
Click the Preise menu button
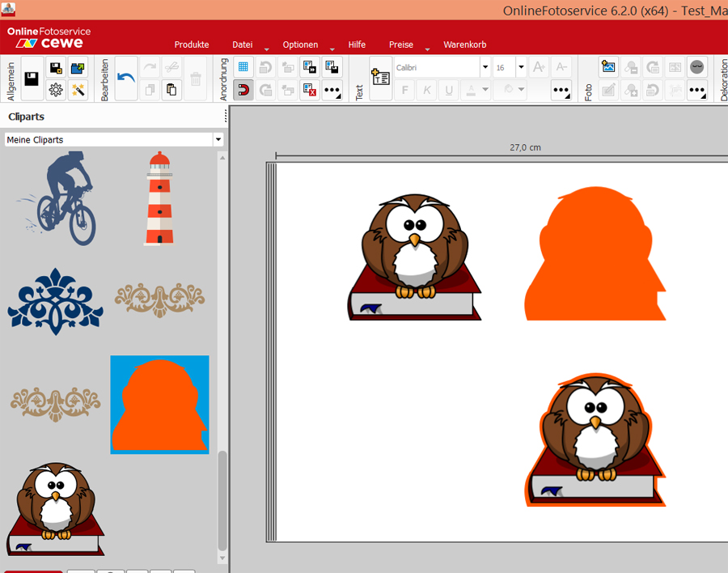[x=400, y=45]
